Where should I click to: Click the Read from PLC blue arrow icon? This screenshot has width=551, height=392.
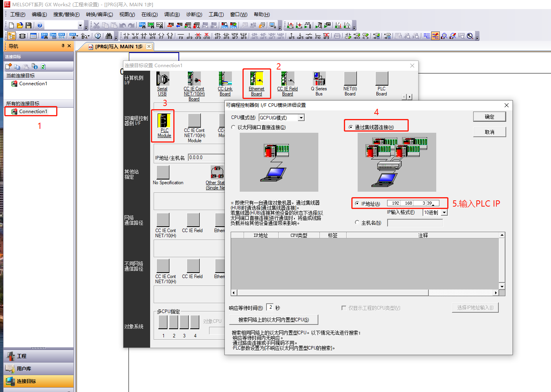tap(179, 26)
